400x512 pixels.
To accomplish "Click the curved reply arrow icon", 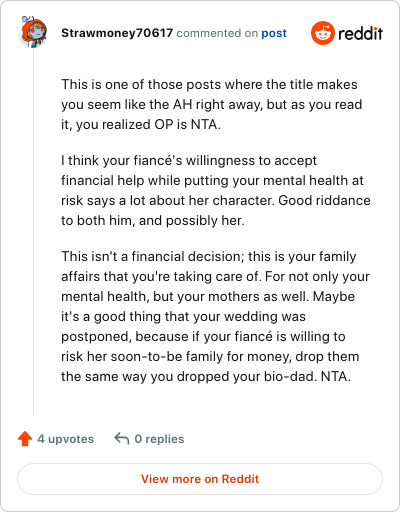I will [122, 439].
